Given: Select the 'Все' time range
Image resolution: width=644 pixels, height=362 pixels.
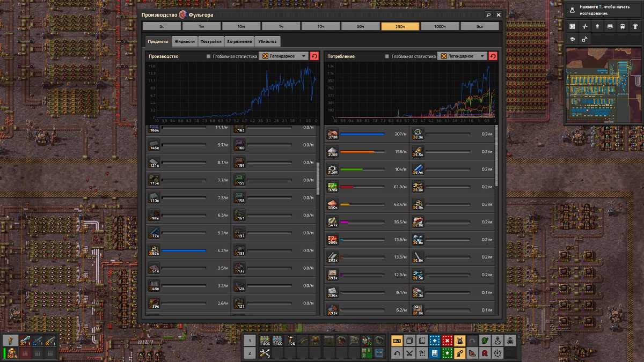Looking at the screenshot, I should [480, 26].
